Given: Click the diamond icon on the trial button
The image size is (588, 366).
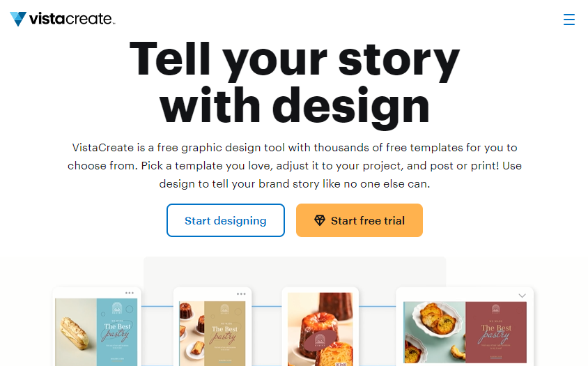Looking at the screenshot, I should (x=320, y=220).
